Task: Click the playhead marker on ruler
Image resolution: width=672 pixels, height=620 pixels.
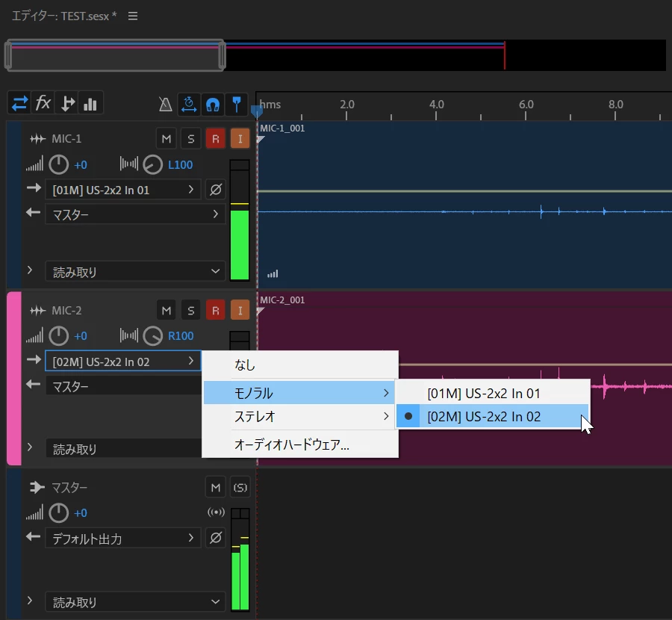Action: [256, 111]
